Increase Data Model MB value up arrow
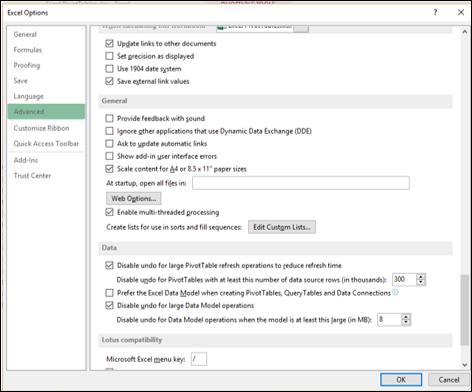Viewport: 472px width, 392px height. tap(406, 316)
